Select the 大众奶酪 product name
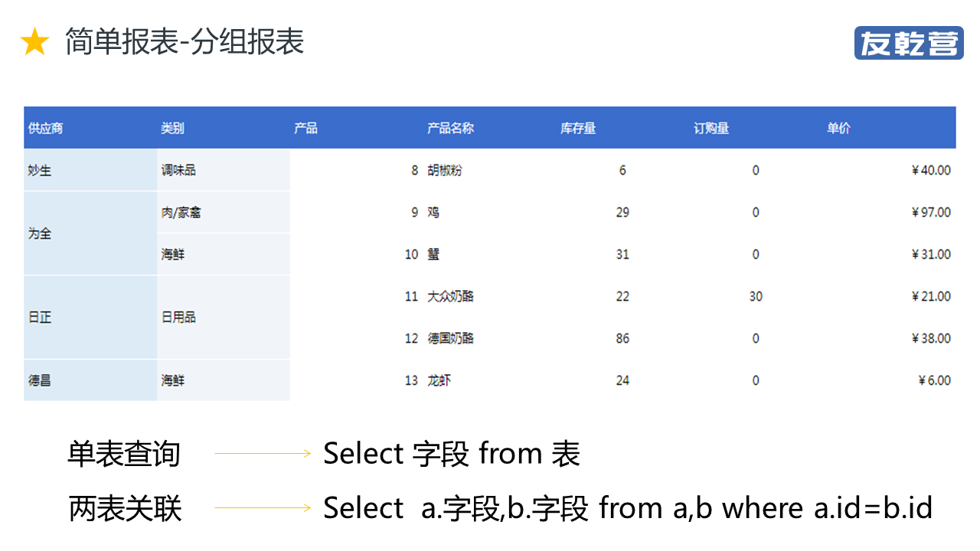The width and height of the screenshot is (980, 551). tap(451, 296)
